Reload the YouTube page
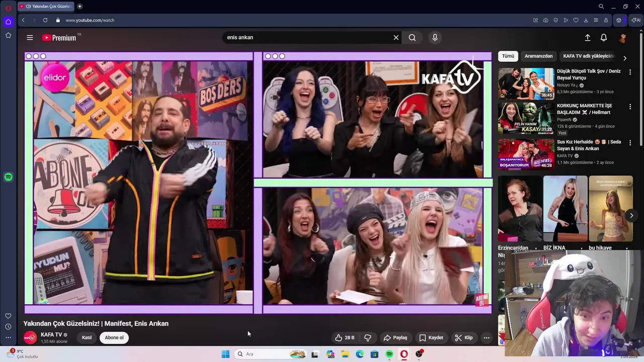 click(45, 20)
